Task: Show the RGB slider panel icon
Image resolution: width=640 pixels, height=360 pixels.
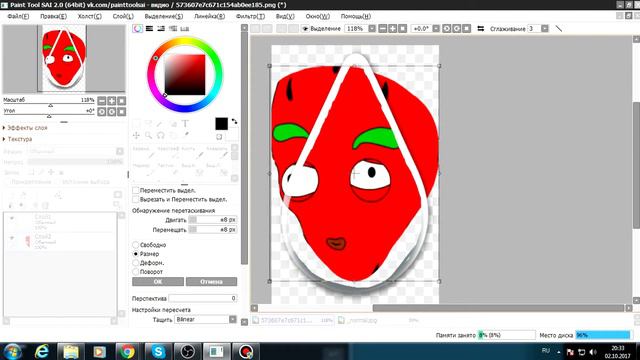Action: (149, 29)
